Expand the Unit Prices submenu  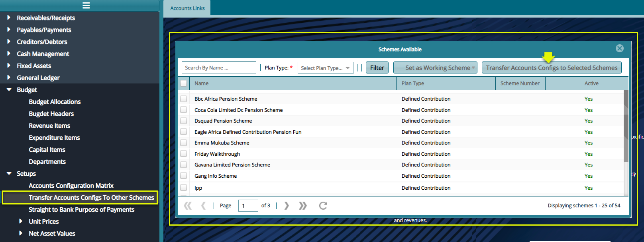pyautogui.click(x=21, y=221)
